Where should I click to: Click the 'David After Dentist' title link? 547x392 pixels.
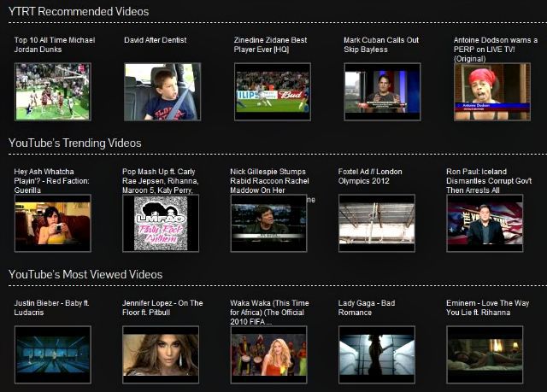(x=156, y=40)
